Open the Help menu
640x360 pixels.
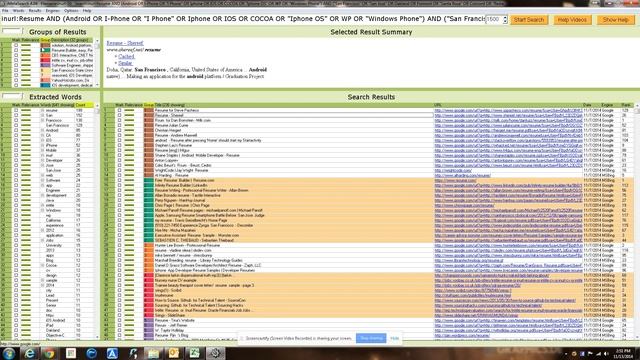[x=87, y=11]
